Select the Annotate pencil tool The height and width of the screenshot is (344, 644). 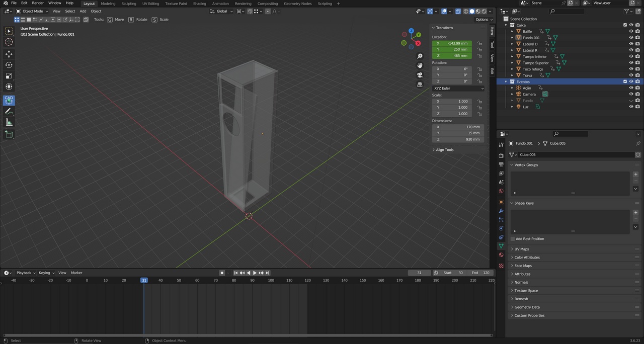pos(9,111)
